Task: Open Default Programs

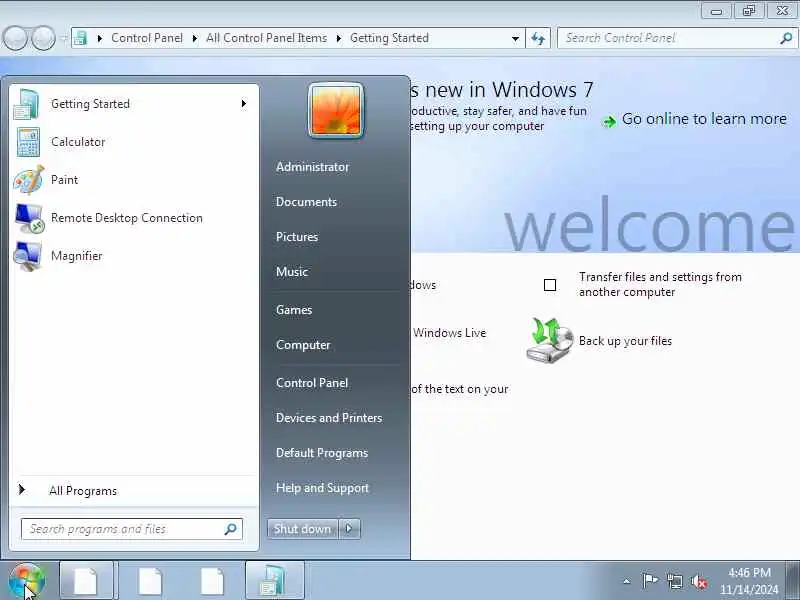Action: (x=322, y=453)
